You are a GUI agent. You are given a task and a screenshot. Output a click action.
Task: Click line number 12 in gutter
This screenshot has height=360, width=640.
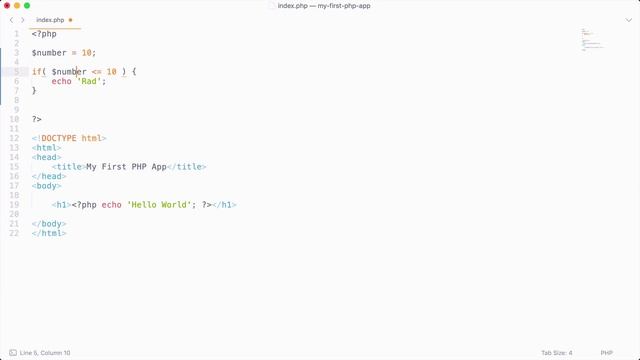(x=14, y=138)
